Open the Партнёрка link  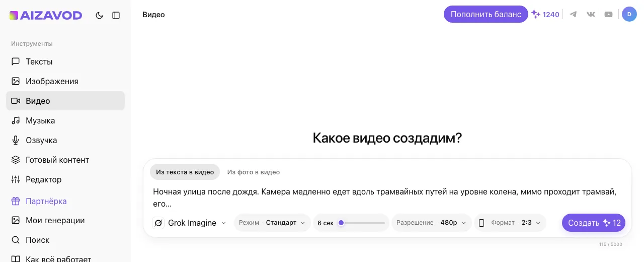(65, 201)
